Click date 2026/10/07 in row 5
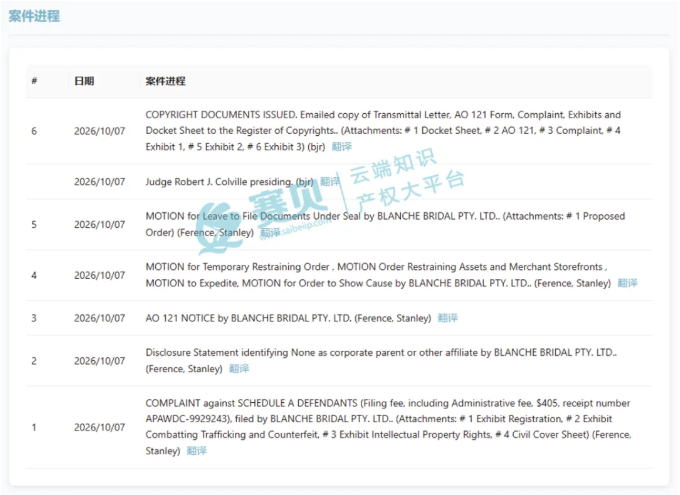680x495 pixels. tap(99, 225)
